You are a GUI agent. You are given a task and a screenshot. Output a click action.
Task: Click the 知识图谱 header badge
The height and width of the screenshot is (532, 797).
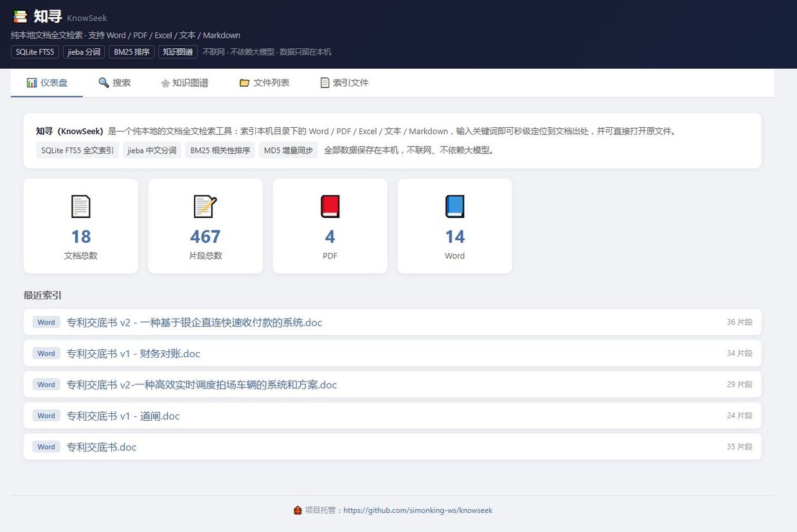[178, 52]
